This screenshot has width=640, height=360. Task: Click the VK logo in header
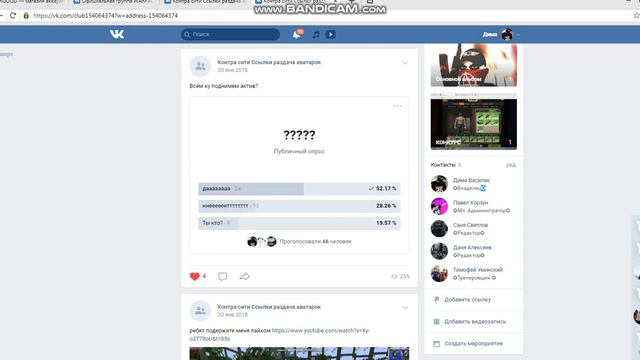click(117, 34)
